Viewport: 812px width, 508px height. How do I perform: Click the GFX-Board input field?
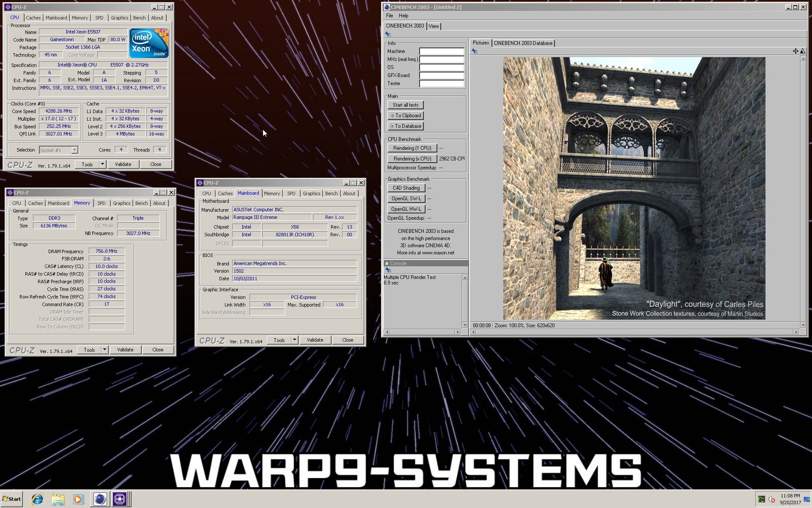click(x=442, y=75)
